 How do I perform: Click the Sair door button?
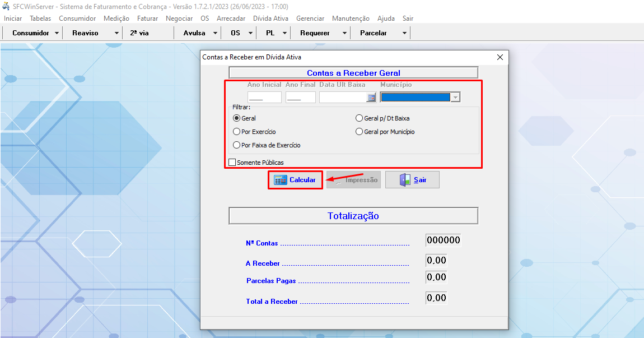(x=412, y=180)
